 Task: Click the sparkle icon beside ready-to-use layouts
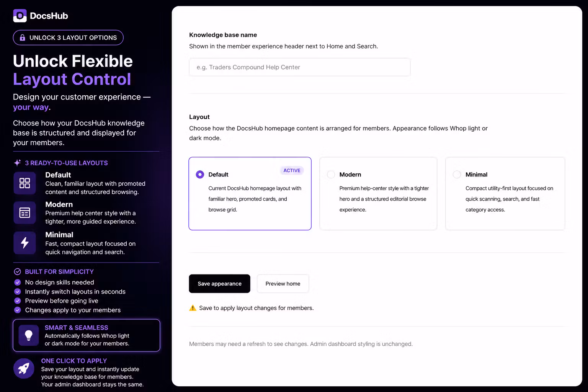[x=17, y=163]
